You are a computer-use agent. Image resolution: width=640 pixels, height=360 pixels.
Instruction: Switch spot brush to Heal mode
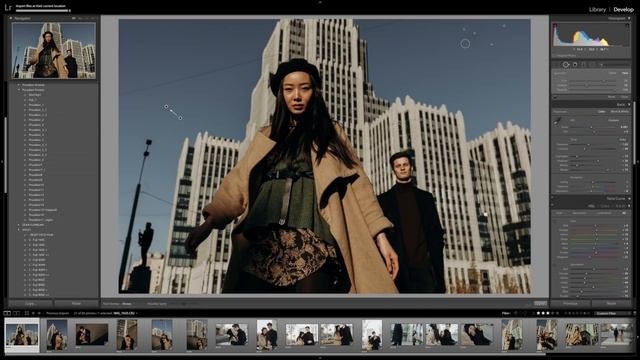click(x=625, y=73)
